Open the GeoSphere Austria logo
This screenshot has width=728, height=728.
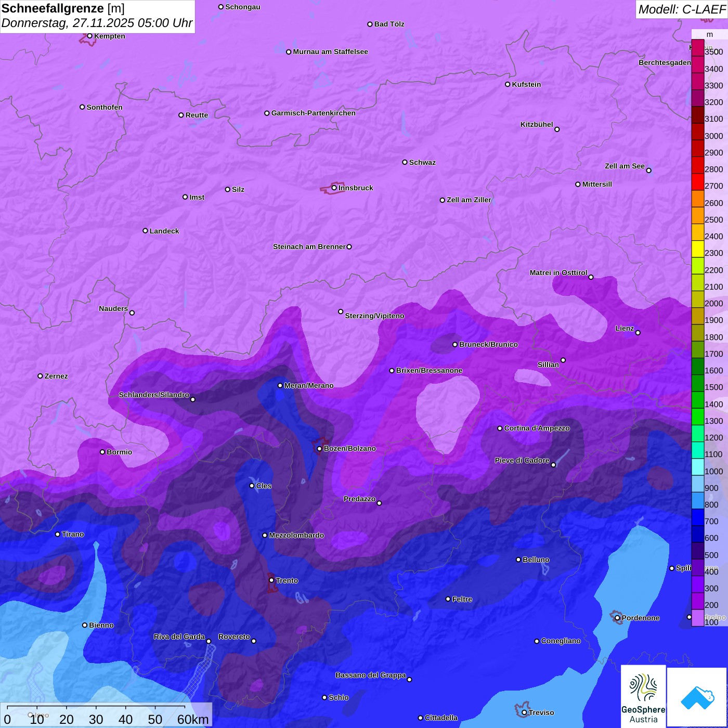[x=643, y=696]
